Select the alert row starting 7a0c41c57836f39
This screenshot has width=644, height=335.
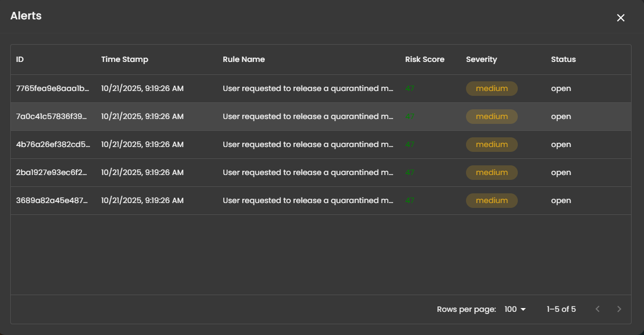pyautogui.click(x=53, y=116)
